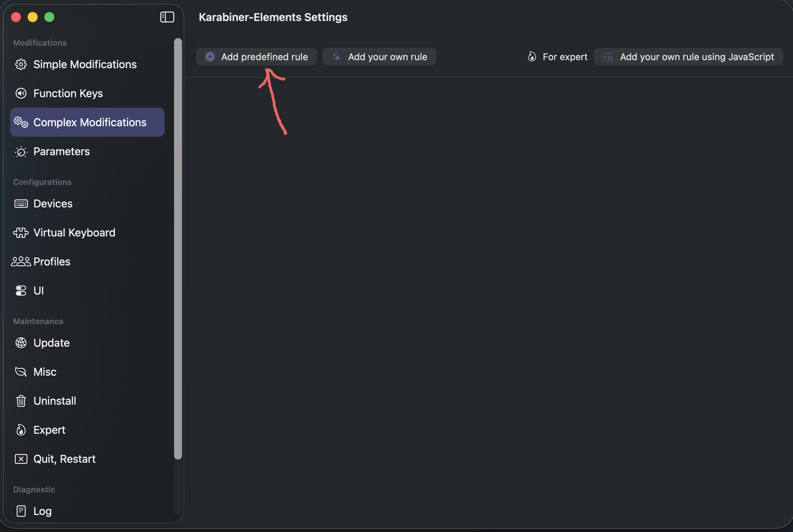This screenshot has width=793, height=532.
Task: Click the puzzle icon beside Virtual Keyboard
Action: point(21,232)
